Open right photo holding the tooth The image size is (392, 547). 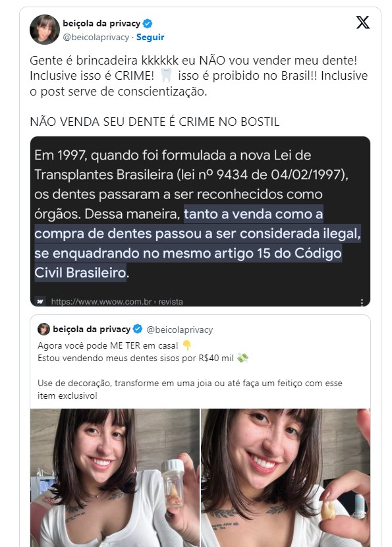[x=286, y=478]
